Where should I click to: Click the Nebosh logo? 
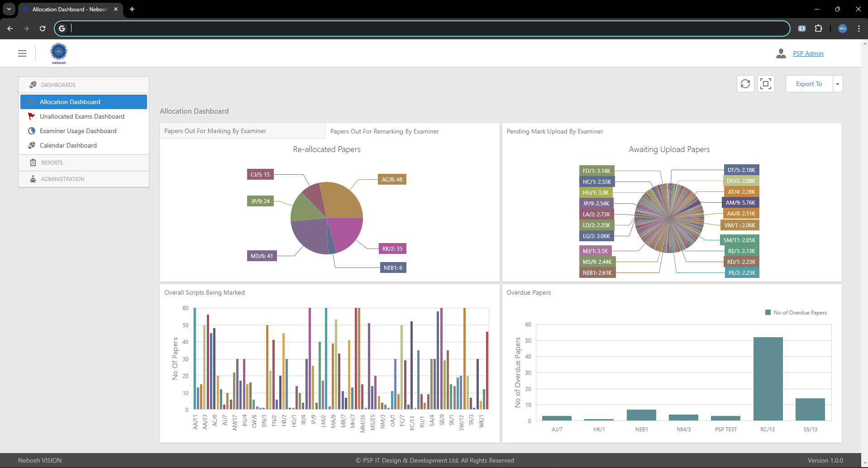(x=59, y=53)
